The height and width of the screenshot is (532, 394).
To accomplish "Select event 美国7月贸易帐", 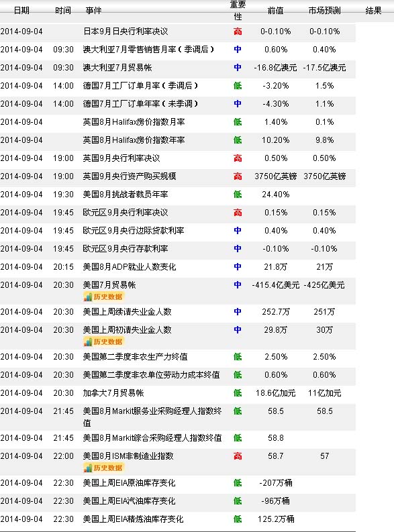I will click(x=109, y=285).
